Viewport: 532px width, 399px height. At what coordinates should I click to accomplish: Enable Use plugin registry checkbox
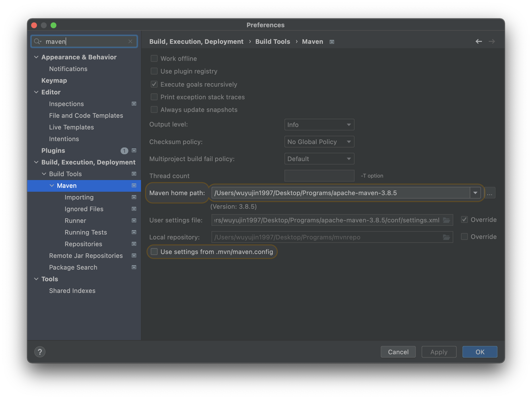154,71
